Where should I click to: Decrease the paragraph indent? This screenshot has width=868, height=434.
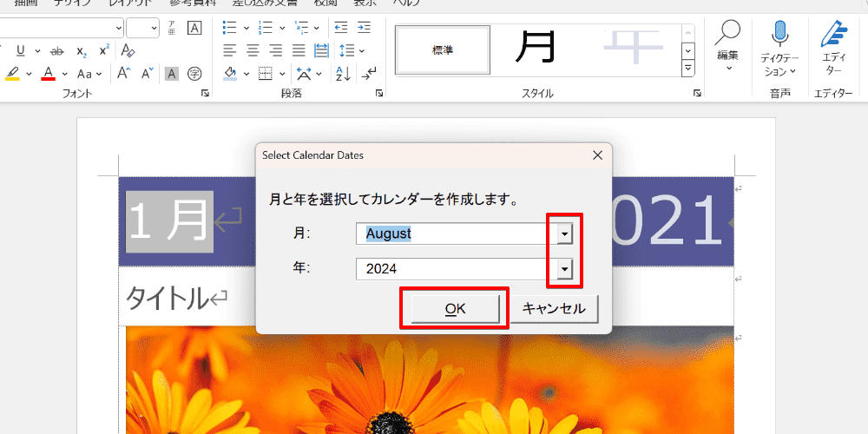coord(341,28)
